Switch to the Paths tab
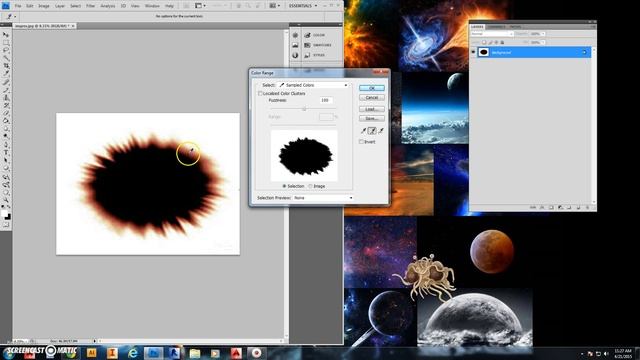The image size is (640, 360). [x=515, y=27]
